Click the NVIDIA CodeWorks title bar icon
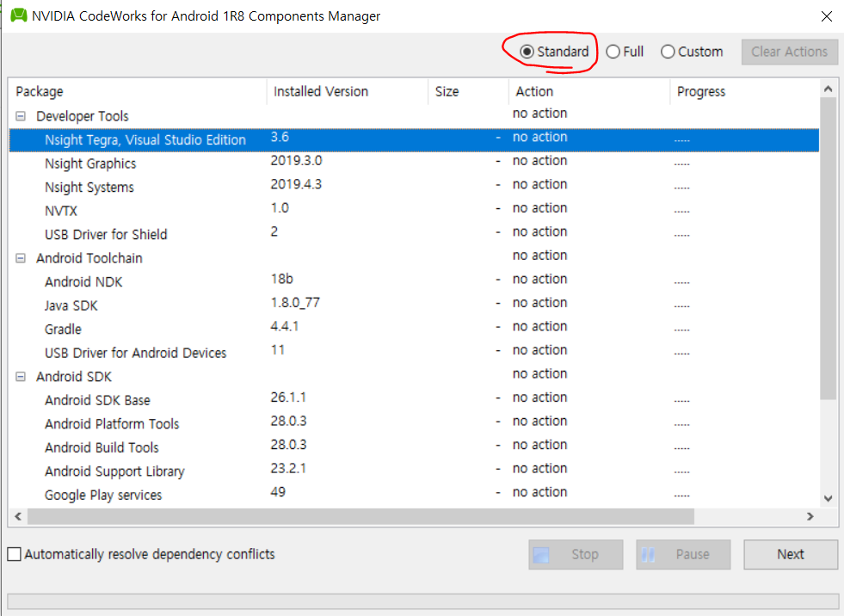The height and width of the screenshot is (616, 844). click(x=19, y=15)
